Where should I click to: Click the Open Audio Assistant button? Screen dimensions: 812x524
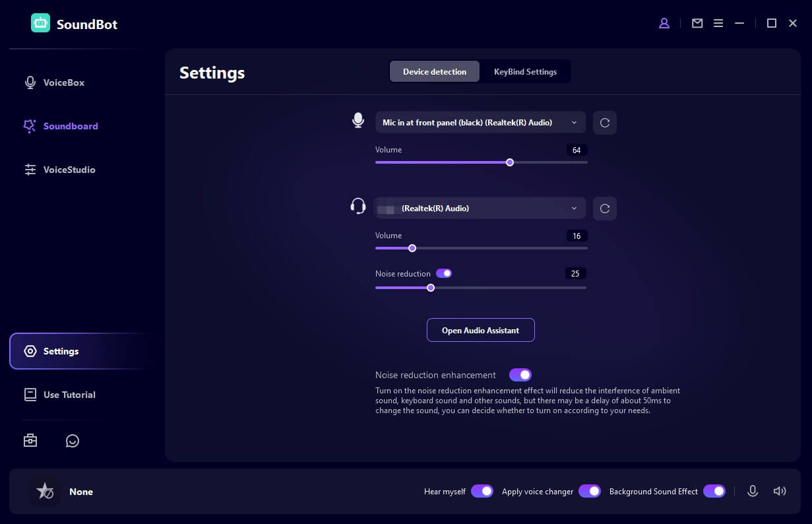click(480, 330)
